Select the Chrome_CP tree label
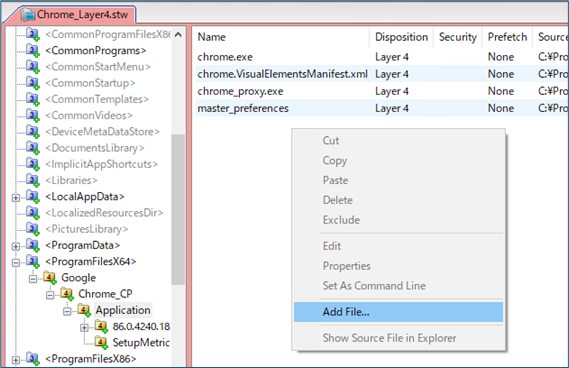569x368 pixels. (x=106, y=294)
